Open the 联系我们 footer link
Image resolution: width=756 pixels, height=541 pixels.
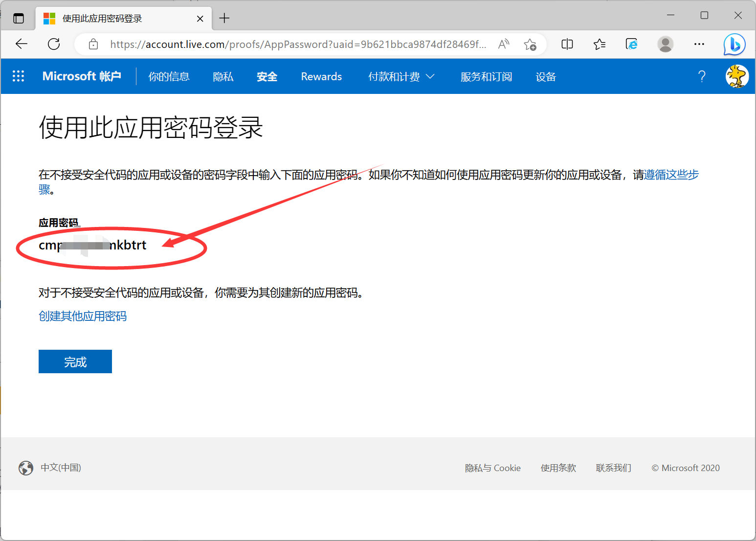[614, 468]
